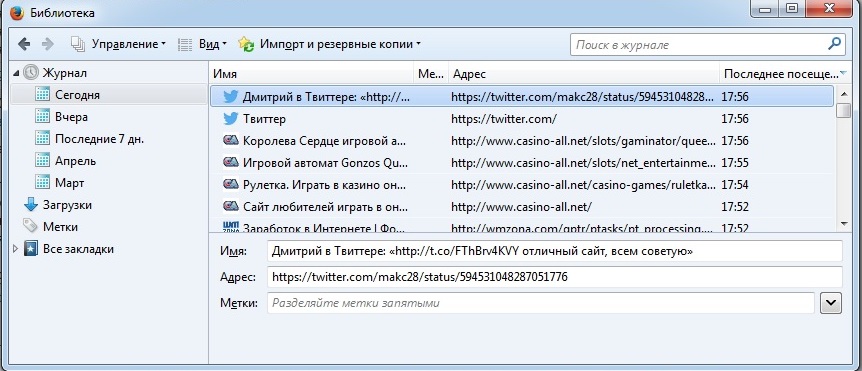Screen dimensions: 862x371
Task: Sort by the Адрес column header
Action: tap(584, 74)
